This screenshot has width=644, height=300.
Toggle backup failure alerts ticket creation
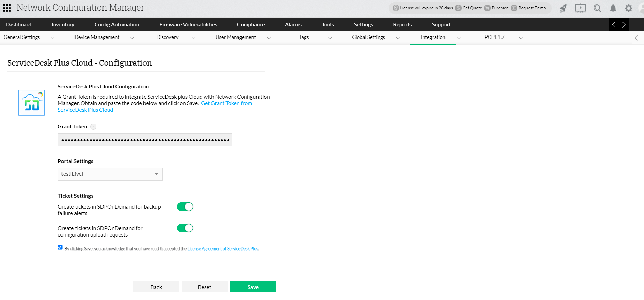185,206
